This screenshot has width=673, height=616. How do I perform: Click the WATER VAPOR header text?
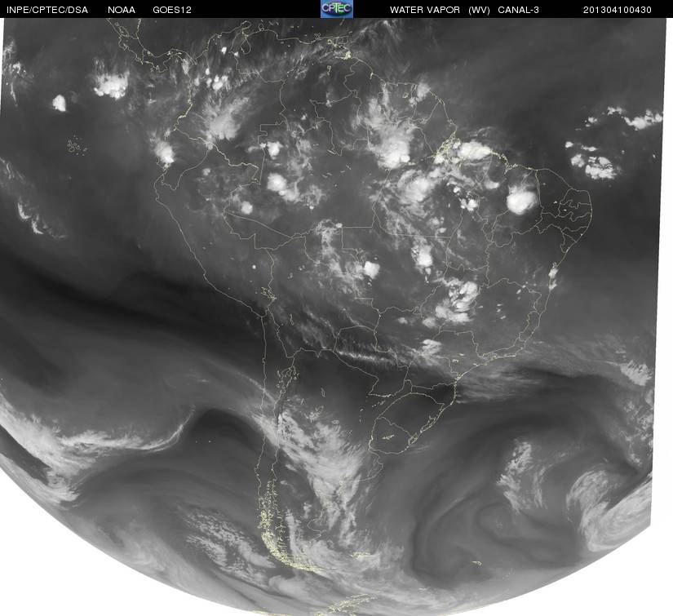(425, 10)
